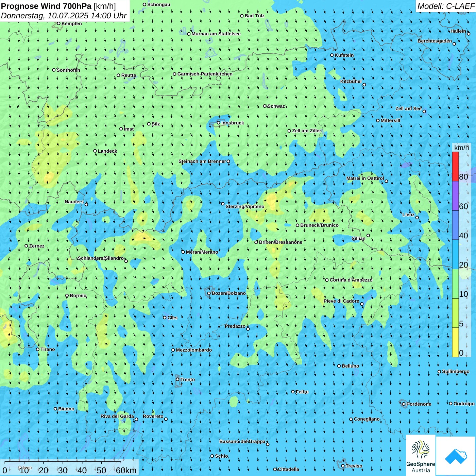Click the Bozen/Bolzano city marker
The height and width of the screenshot is (476, 476).
click(x=209, y=293)
